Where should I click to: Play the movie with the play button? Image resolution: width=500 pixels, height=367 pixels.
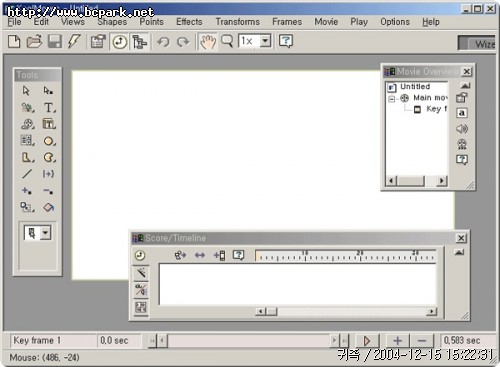[367, 341]
